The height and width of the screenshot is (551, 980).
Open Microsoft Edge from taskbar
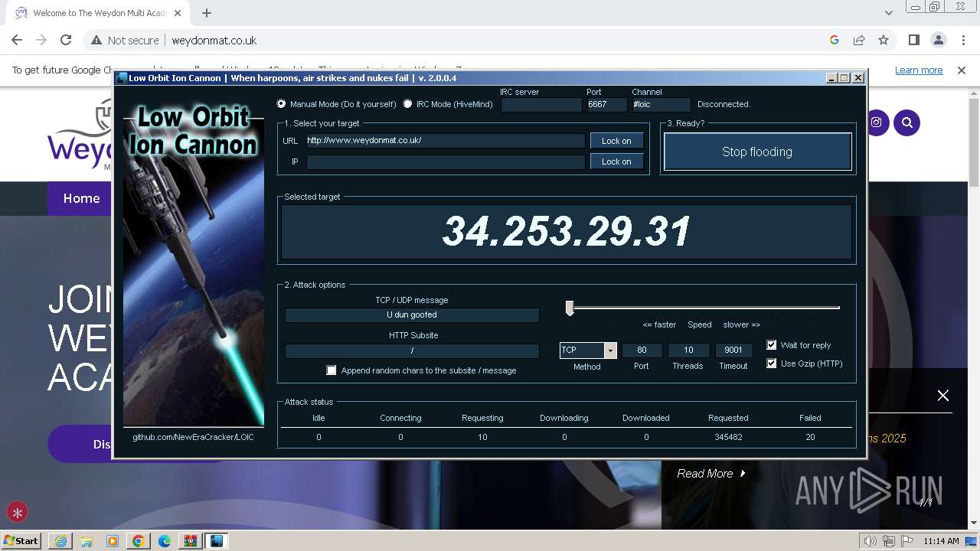pyautogui.click(x=165, y=541)
